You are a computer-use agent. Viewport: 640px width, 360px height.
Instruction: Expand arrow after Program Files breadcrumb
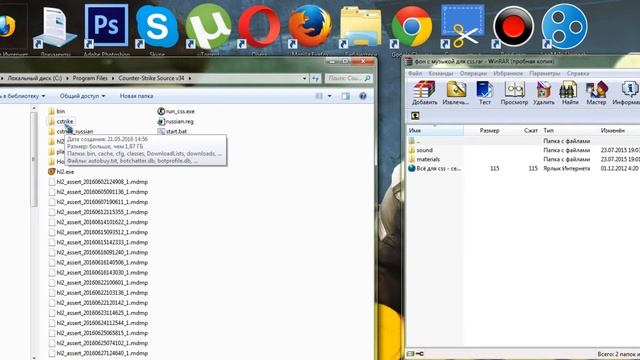point(113,78)
